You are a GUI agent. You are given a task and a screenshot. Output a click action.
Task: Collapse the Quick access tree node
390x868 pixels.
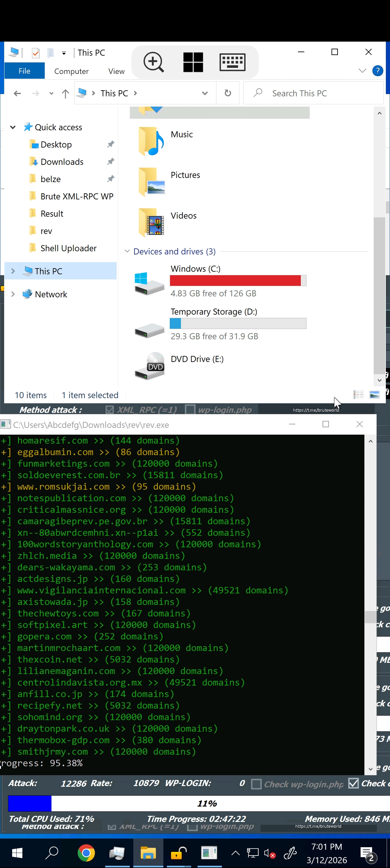(x=13, y=127)
